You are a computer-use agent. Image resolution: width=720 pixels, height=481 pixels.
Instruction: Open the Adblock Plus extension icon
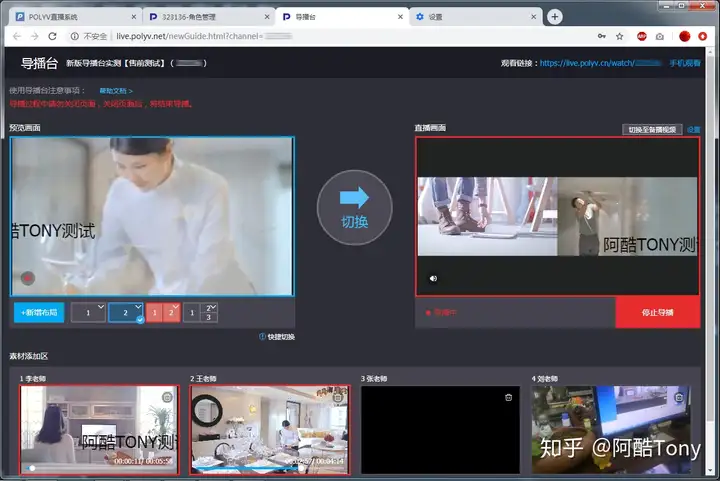[642, 36]
